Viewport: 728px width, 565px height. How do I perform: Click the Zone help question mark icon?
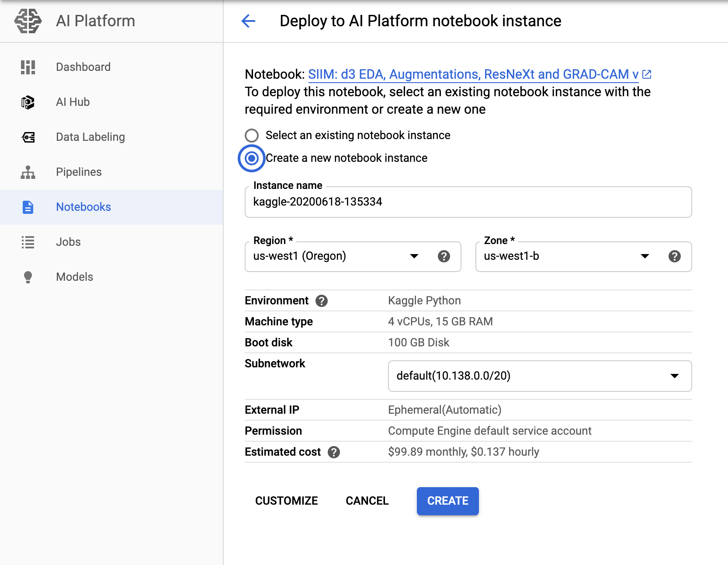pos(674,256)
